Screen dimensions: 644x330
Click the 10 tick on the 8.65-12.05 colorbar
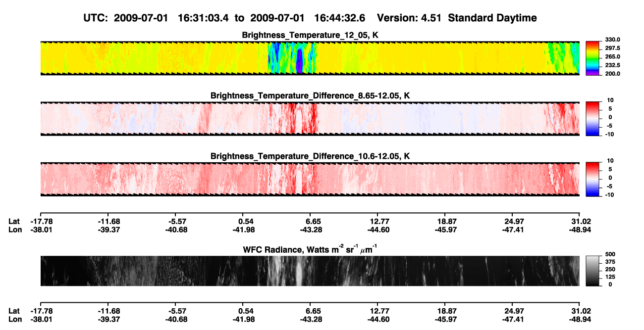click(610, 100)
